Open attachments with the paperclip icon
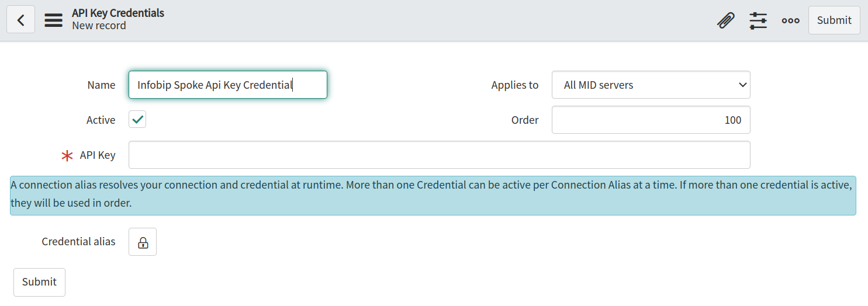Image resolution: width=868 pixels, height=306 pixels. [725, 20]
